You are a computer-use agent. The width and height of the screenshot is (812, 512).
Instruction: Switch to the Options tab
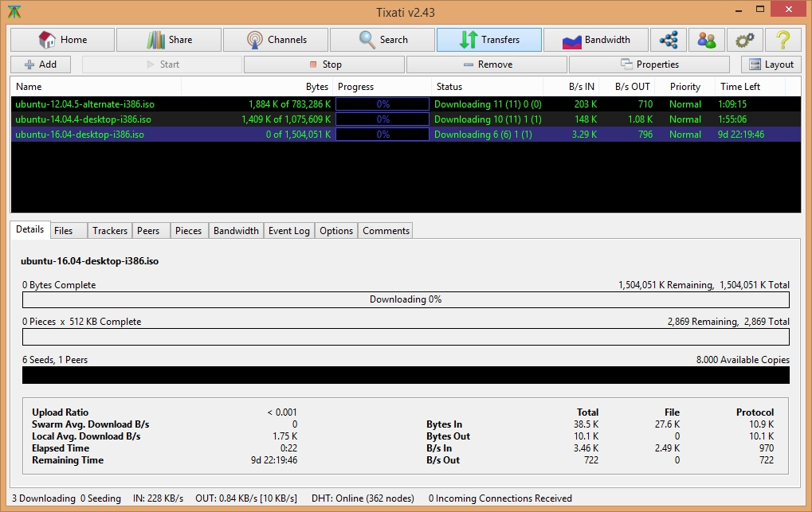(336, 231)
